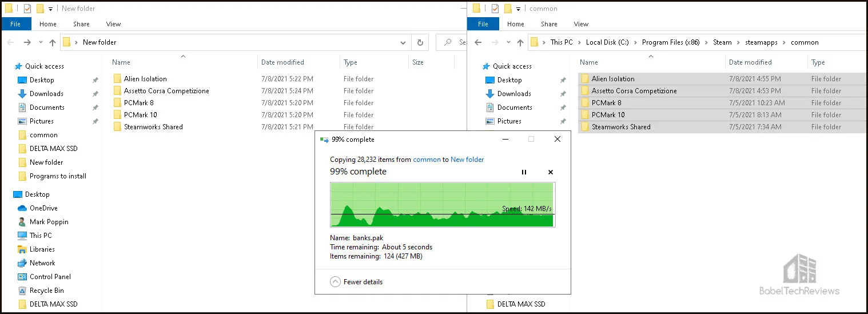Select PCMark 10 folder in New folder window
The image size is (868, 314).
click(x=140, y=115)
